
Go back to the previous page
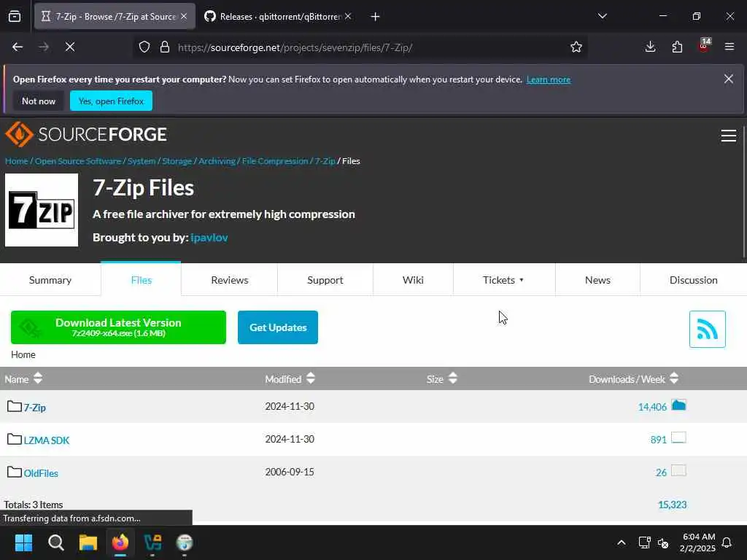[x=18, y=47]
